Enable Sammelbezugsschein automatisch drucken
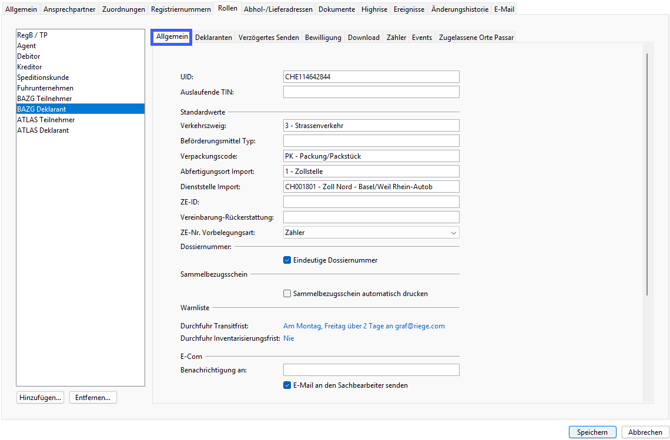 click(x=287, y=294)
